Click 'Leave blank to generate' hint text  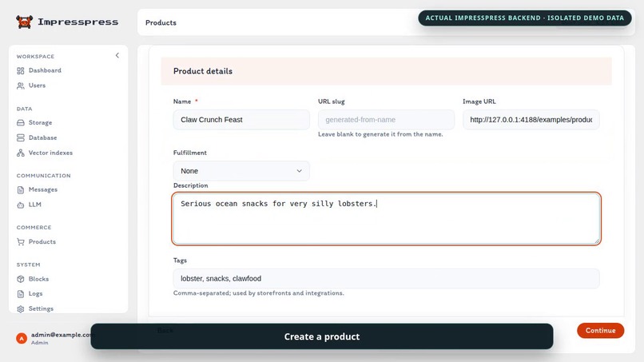point(380,134)
